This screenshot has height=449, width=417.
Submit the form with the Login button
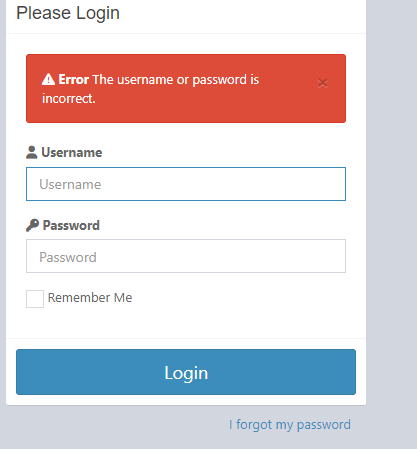click(x=186, y=372)
